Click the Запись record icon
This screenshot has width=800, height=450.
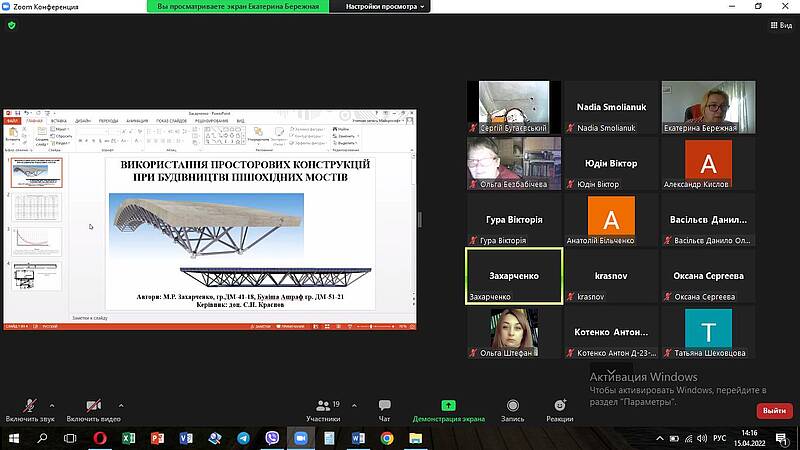click(x=513, y=406)
